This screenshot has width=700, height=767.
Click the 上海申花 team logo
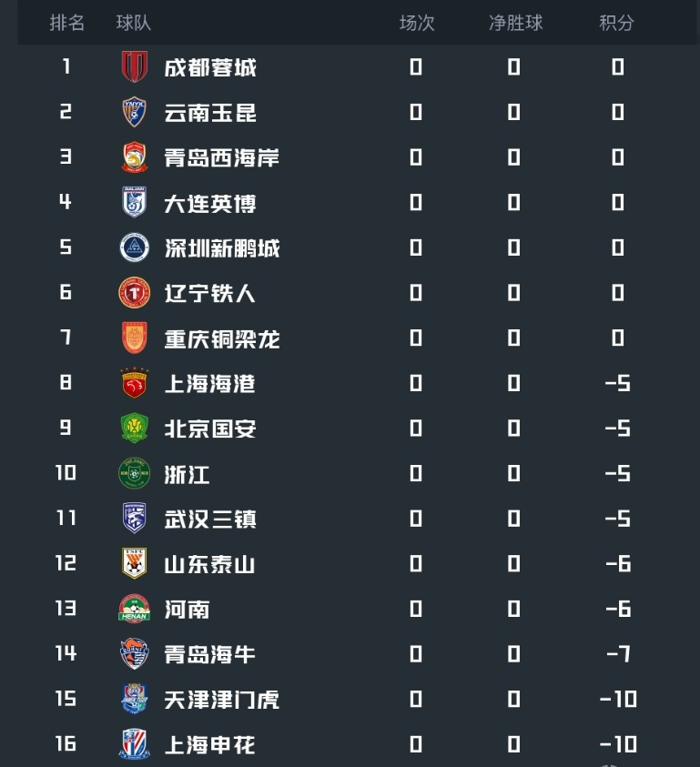click(135, 744)
